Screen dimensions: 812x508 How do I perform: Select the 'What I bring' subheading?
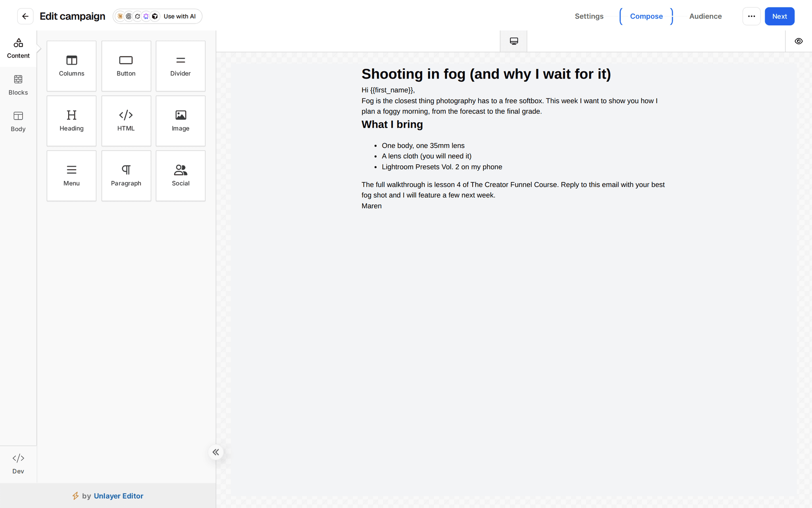[392, 124]
